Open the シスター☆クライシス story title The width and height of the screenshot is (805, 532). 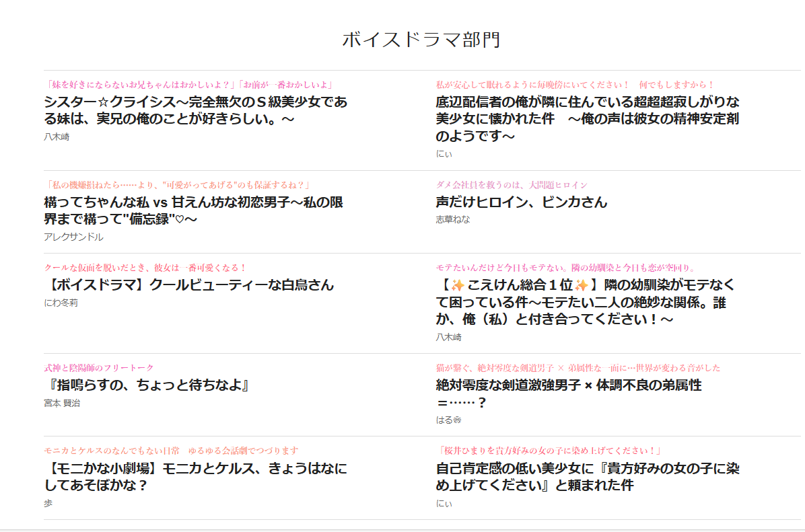[x=195, y=110]
